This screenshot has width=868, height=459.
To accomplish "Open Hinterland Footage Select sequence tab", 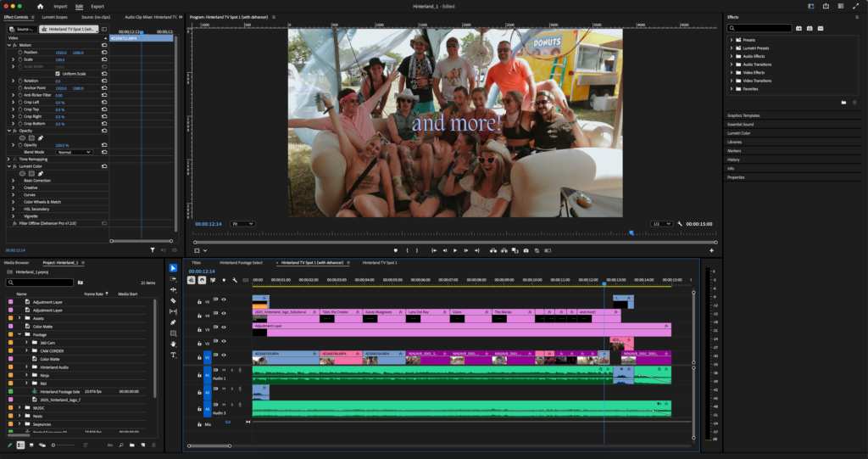I will 242,263.
